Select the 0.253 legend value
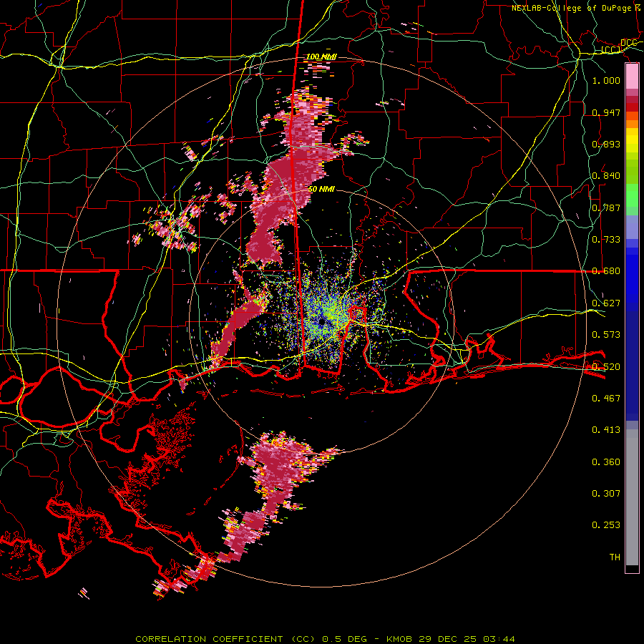The width and height of the screenshot is (644, 644). [606, 525]
